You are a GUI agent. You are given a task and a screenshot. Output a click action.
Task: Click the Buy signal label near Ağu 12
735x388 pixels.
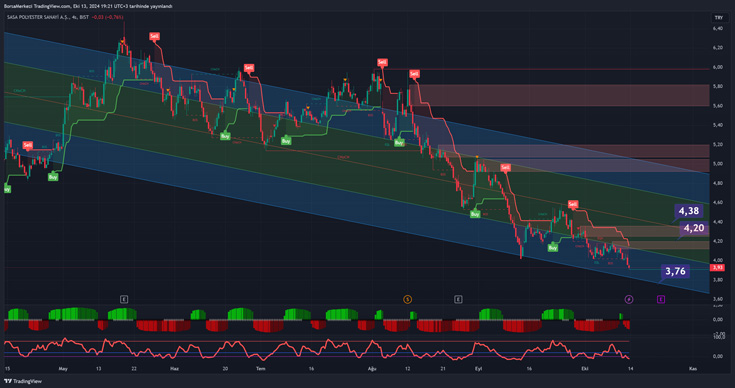tap(399, 142)
